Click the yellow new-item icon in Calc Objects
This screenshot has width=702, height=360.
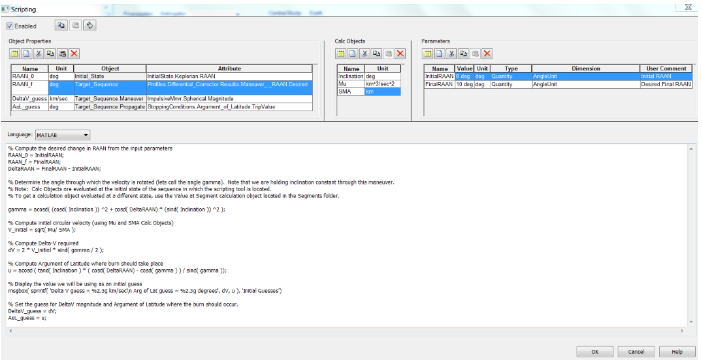341,54
